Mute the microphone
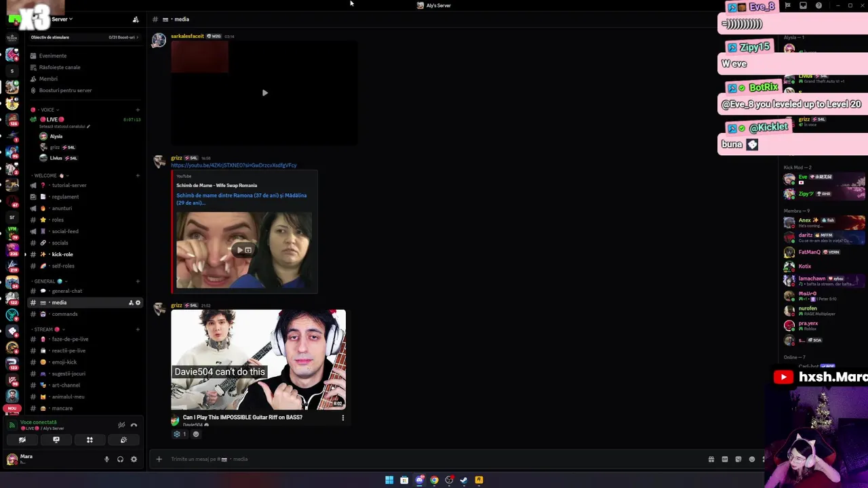868x488 pixels. pos(106,459)
